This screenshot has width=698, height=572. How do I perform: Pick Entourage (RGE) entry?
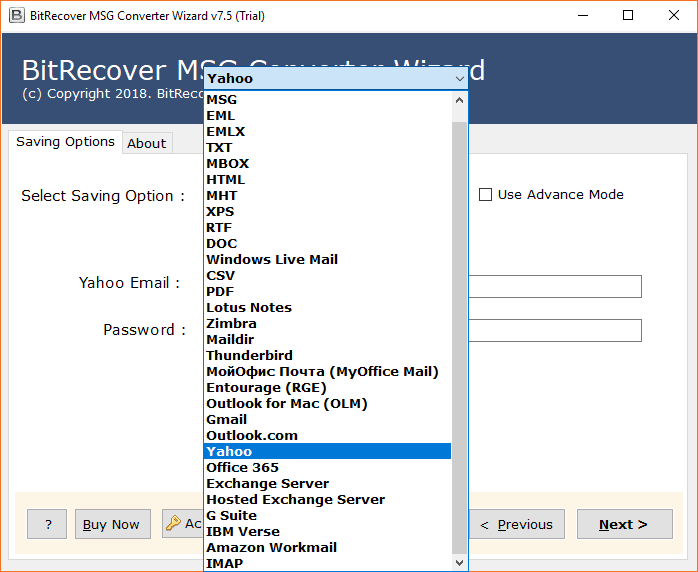coord(327,388)
